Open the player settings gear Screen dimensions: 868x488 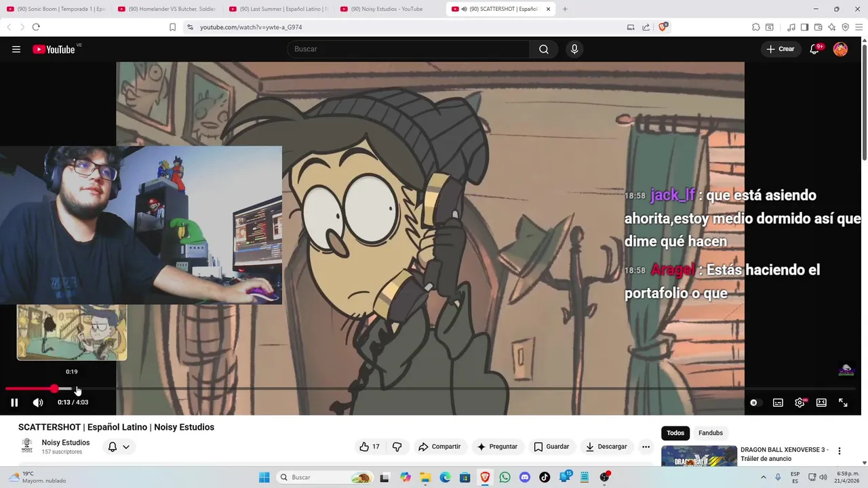point(800,403)
